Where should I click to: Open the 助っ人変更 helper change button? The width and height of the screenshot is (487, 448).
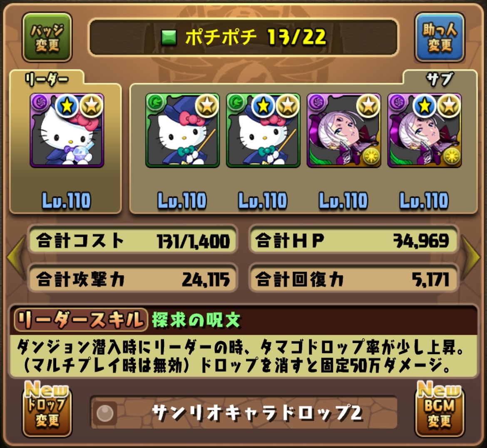440,37
